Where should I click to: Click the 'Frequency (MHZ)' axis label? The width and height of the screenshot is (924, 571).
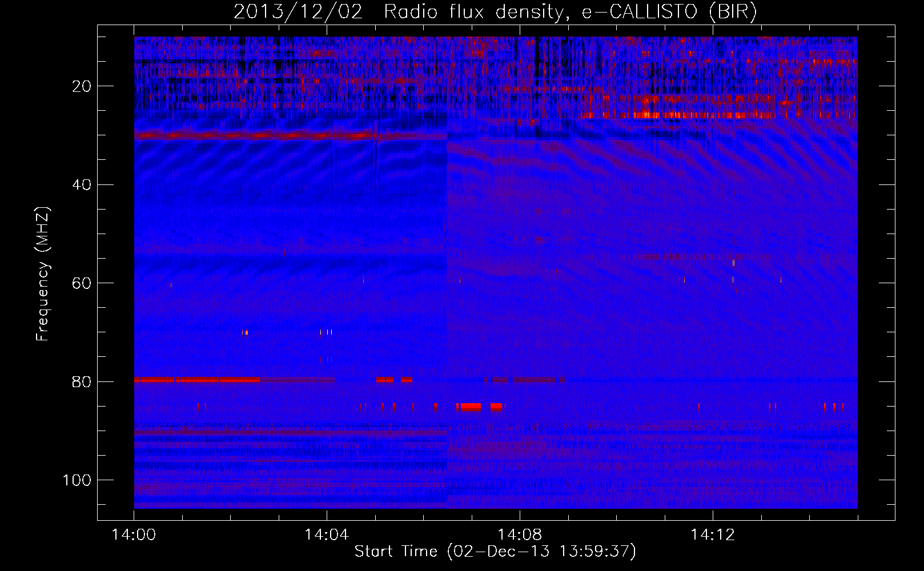43,274
